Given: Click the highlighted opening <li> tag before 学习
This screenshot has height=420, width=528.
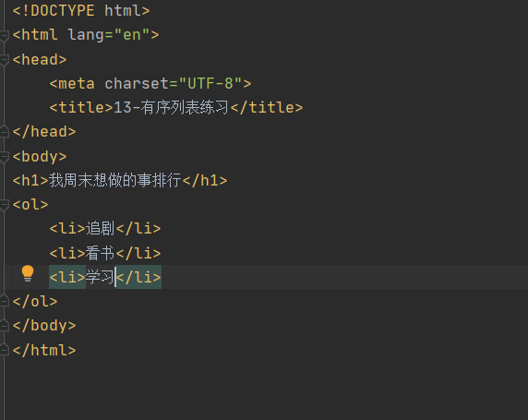Looking at the screenshot, I should [67, 277].
